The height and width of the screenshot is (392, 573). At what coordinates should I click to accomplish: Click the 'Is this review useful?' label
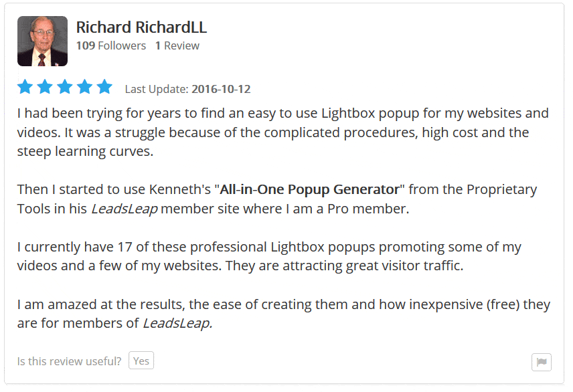(x=69, y=361)
